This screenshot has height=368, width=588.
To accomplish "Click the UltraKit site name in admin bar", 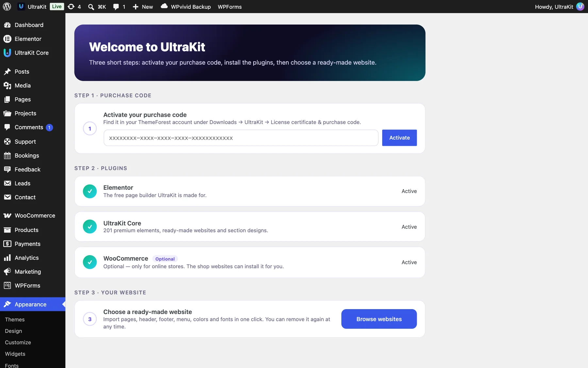I will (37, 7).
